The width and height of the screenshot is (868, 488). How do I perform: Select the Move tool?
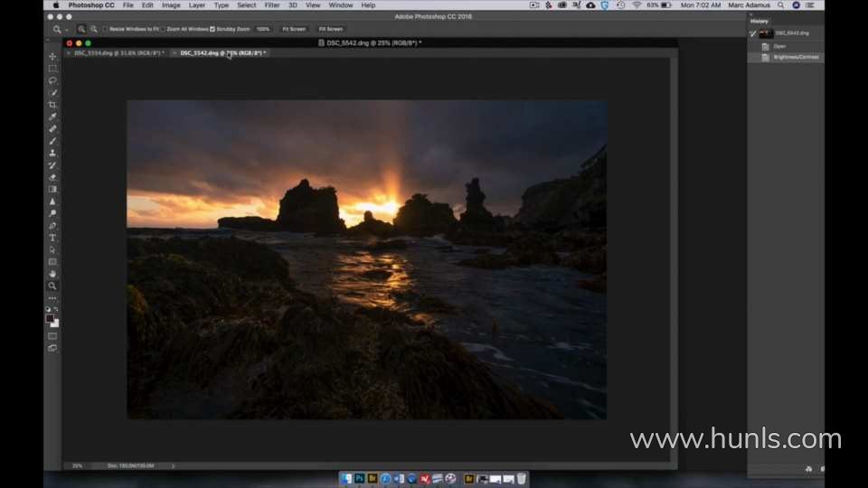(x=52, y=56)
